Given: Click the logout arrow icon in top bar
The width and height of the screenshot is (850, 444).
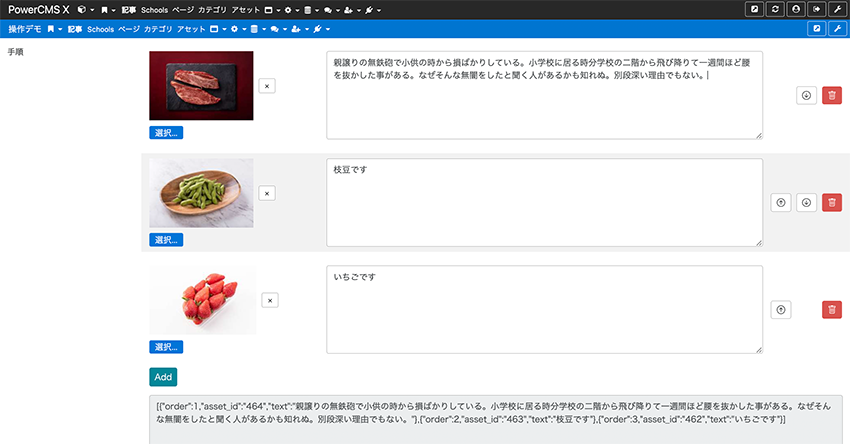Looking at the screenshot, I should coord(817,9).
